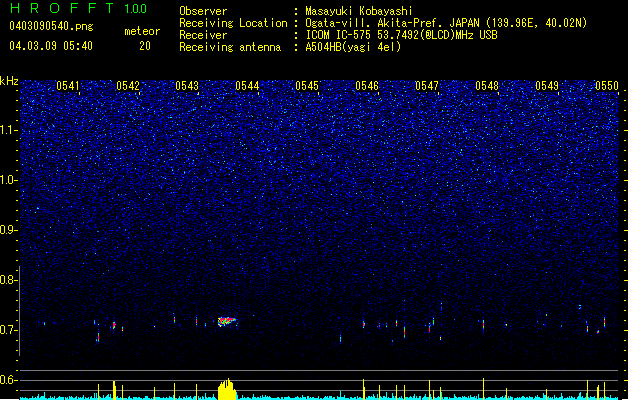Select the name Masayuki Kobayashi
The image size is (629, 400).
[359, 11]
